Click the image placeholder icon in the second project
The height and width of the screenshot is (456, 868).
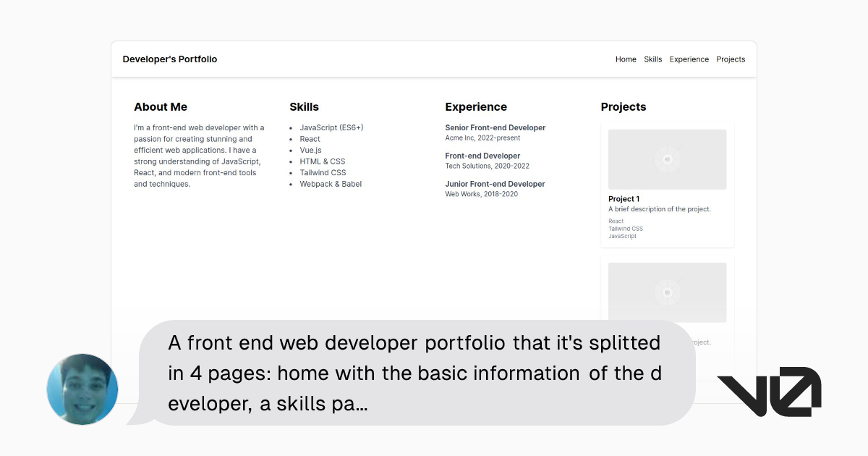pyautogui.click(x=667, y=292)
